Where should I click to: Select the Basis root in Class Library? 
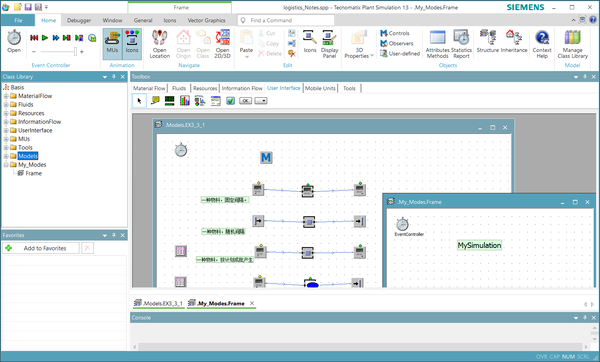17,87
